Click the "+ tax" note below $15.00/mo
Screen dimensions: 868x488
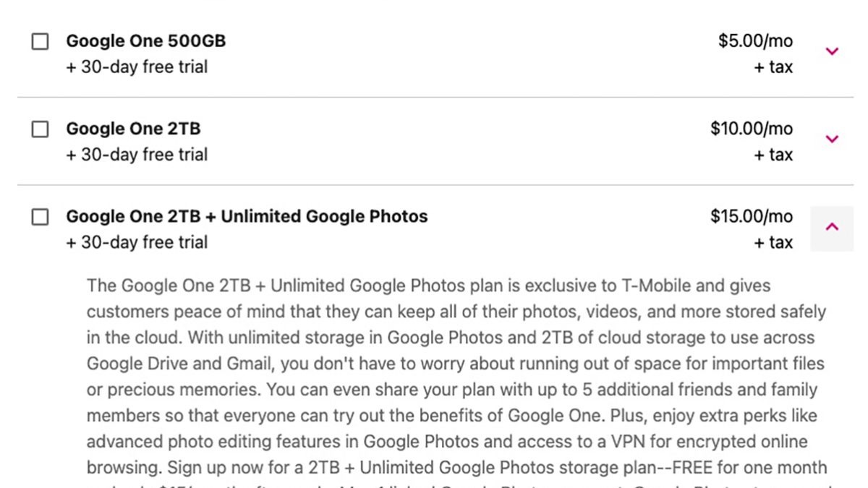pos(773,242)
